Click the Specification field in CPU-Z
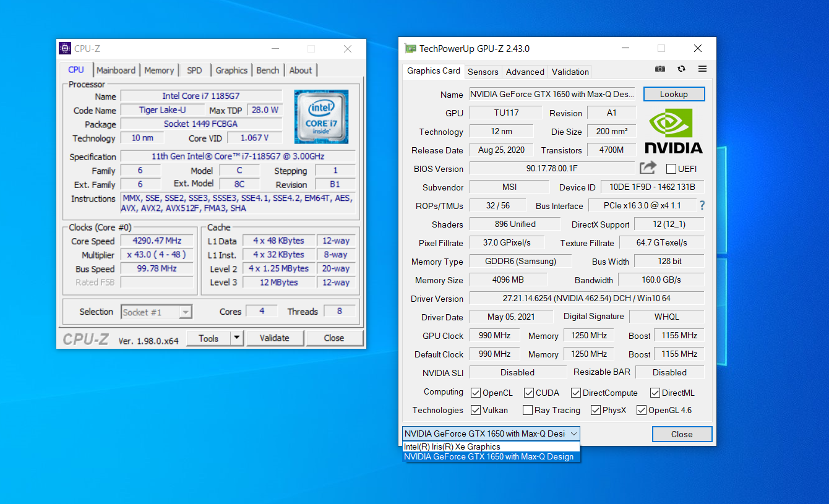The image size is (829, 504). click(x=238, y=156)
